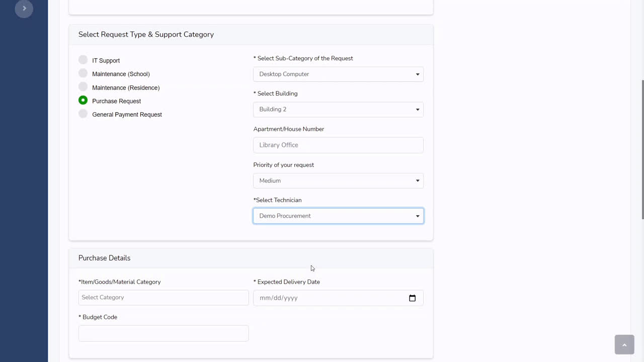Click the Select Request Type header
This screenshot has height=362, width=644.
pos(146,34)
